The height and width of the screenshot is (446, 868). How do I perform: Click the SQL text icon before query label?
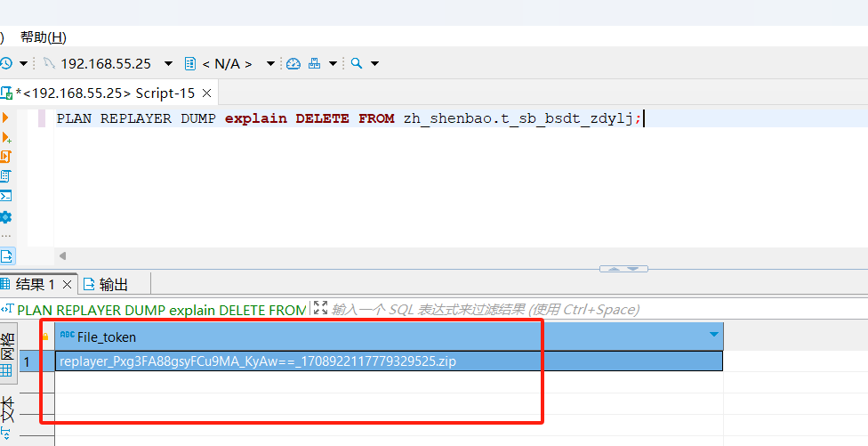click(x=7, y=309)
